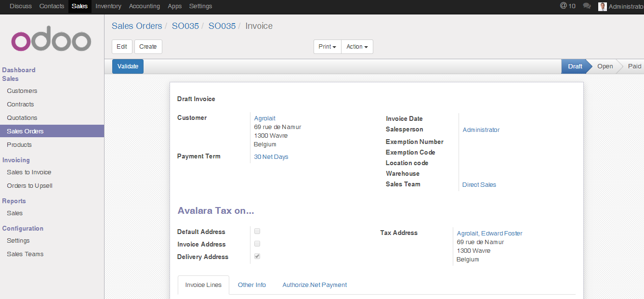Click the Draft status stage
Image resolution: width=644 pixels, height=299 pixels.
pos(575,66)
